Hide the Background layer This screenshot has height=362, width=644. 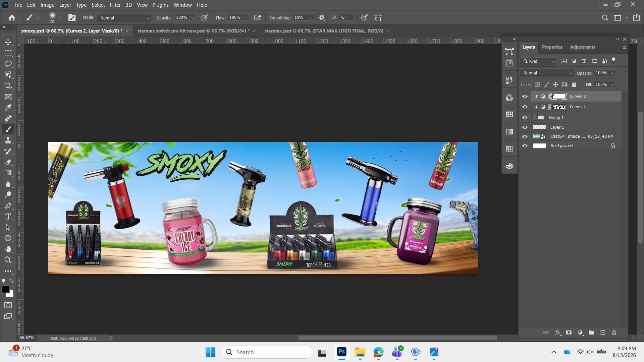coord(525,146)
